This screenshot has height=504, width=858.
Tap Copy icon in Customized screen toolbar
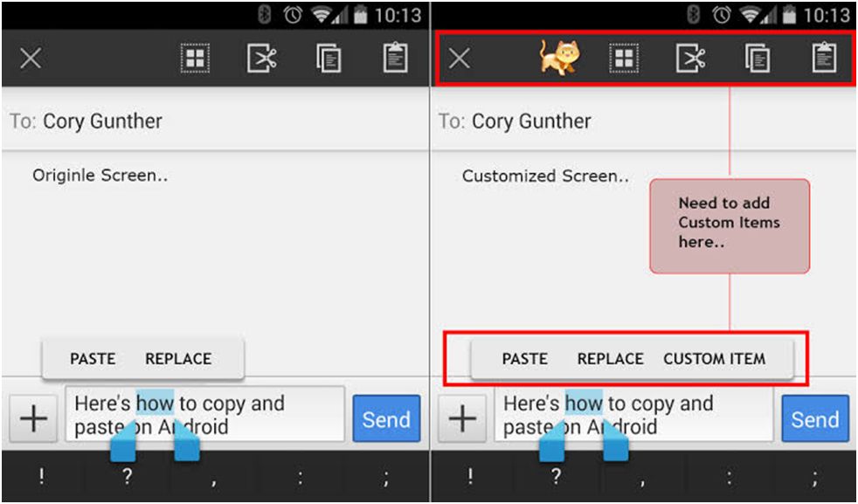(x=758, y=58)
